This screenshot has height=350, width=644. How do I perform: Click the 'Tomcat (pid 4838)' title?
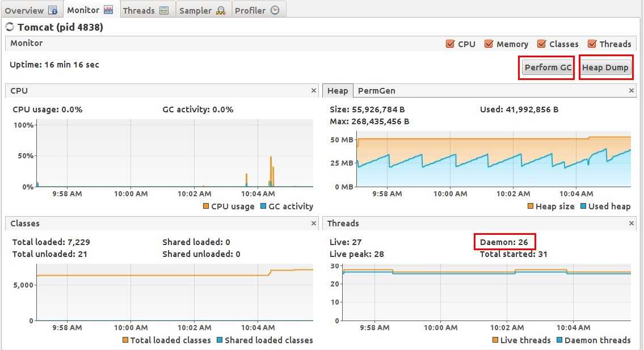[x=60, y=27]
